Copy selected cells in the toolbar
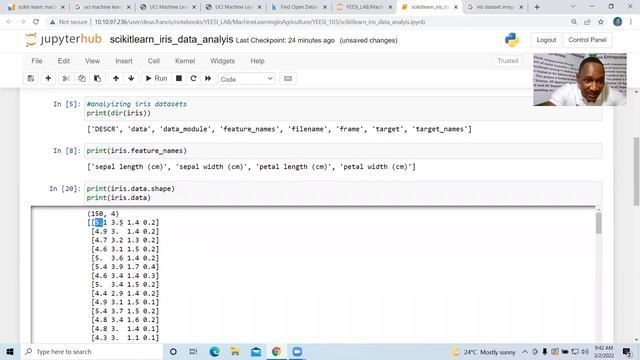Viewport: 640px width, 360px height. (82, 78)
